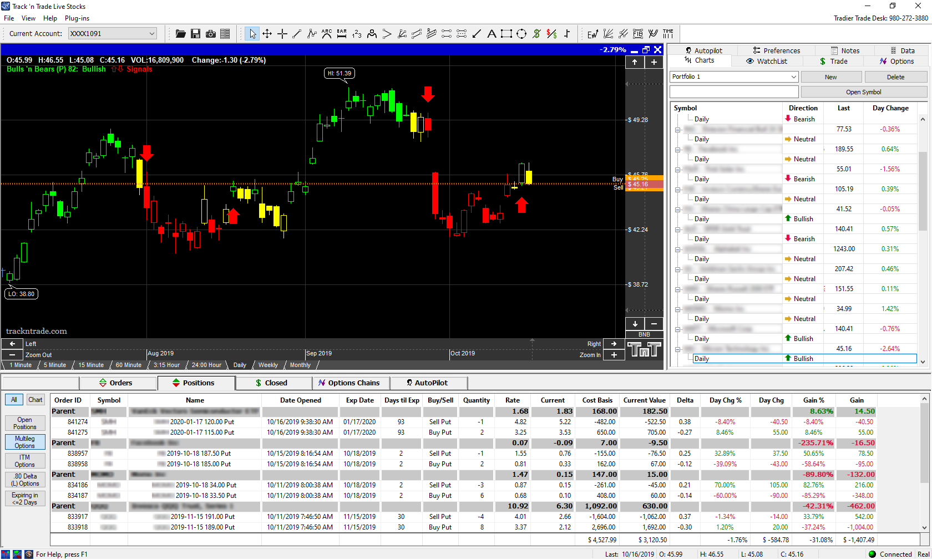
Task: Open the Plug-ins menu
Action: (x=77, y=18)
